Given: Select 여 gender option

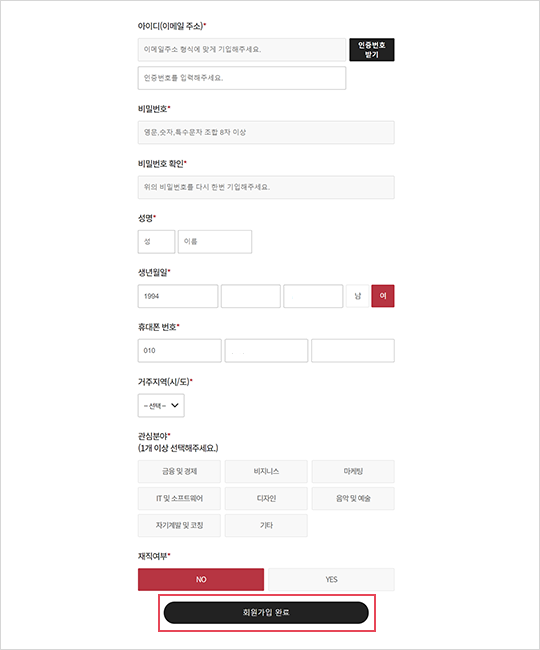Looking at the screenshot, I should pos(383,296).
